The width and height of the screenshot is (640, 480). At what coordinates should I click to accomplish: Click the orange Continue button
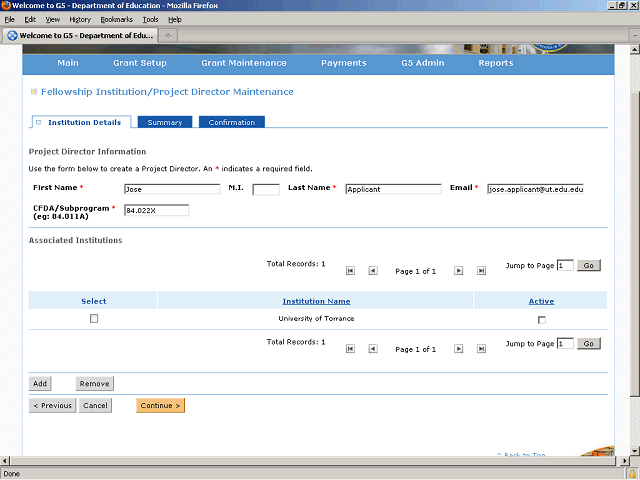coord(160,405)
